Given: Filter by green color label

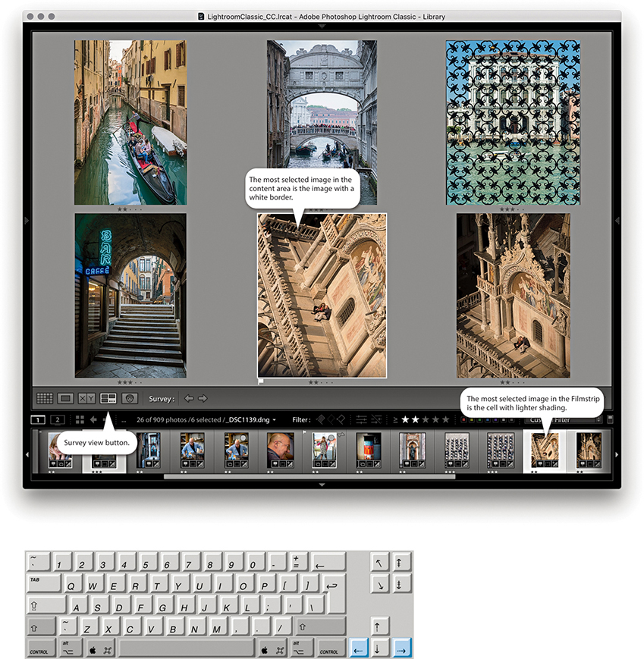Looking at the screenshot, I should coord(479,419).
